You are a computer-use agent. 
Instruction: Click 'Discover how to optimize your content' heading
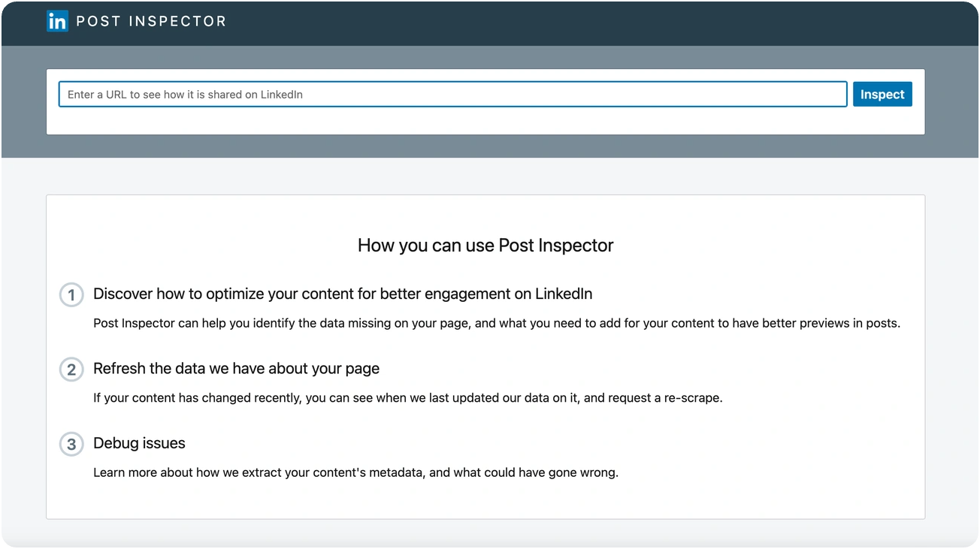343,294
